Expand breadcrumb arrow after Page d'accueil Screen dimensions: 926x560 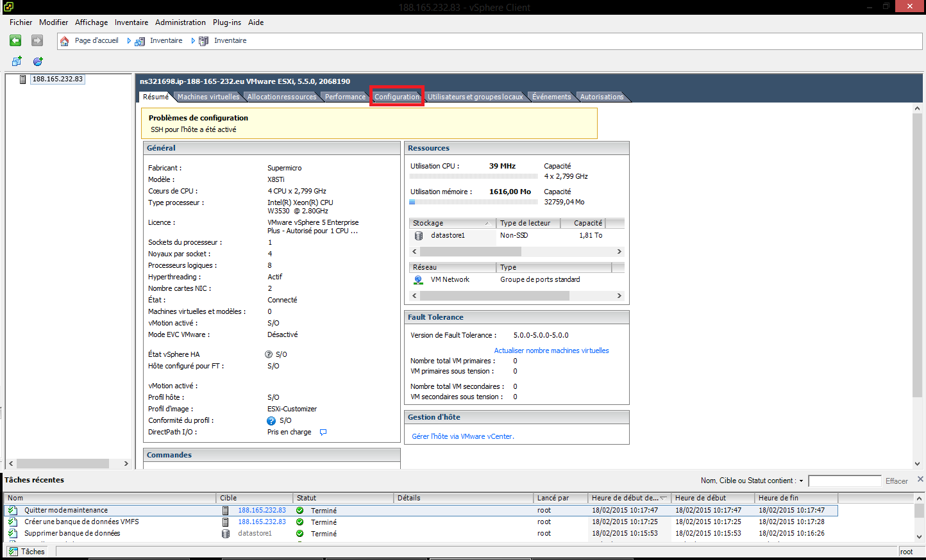[128, 40]
